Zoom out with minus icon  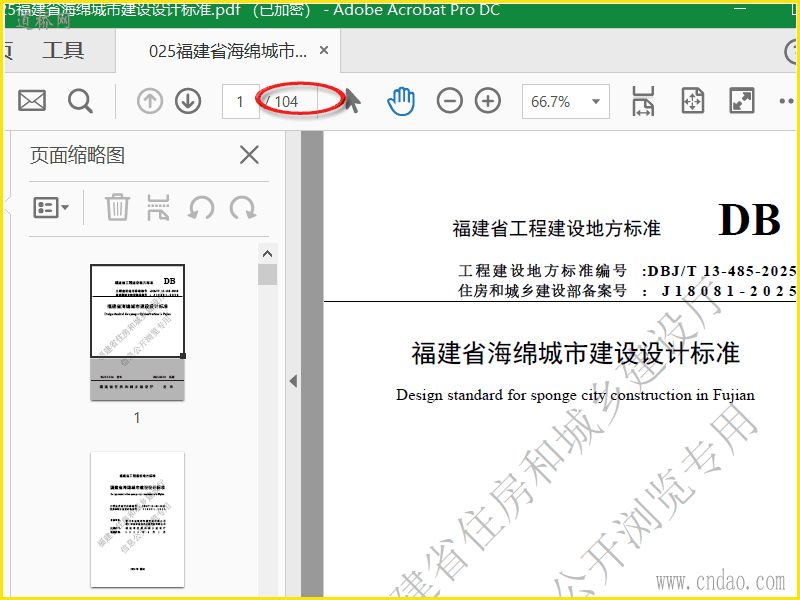(x=449, y=101)
